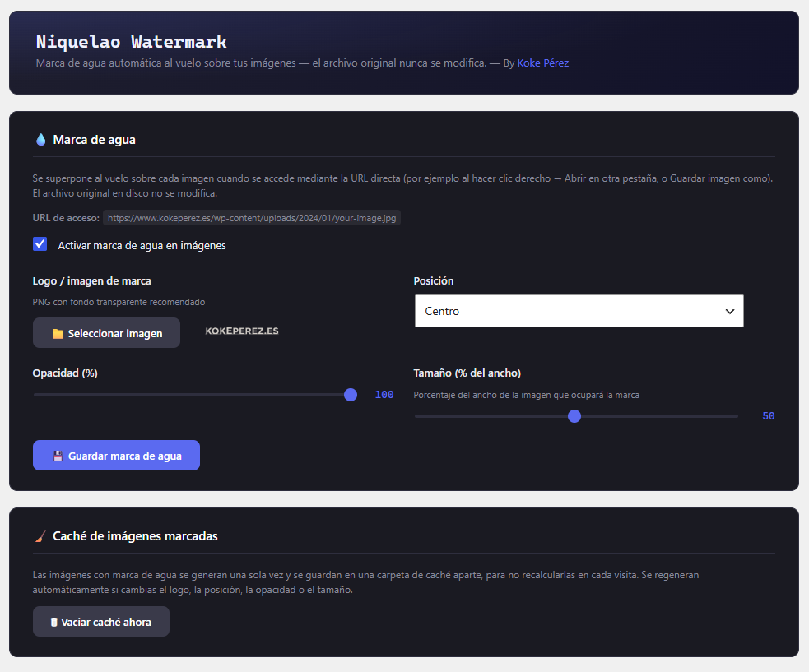Click the size value 50

point(768,416)
